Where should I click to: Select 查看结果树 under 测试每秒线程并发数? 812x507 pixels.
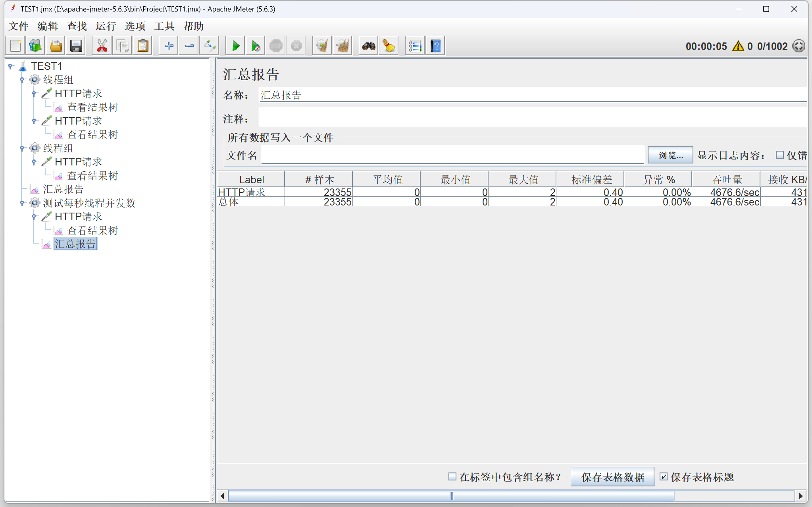click(92, 230)
